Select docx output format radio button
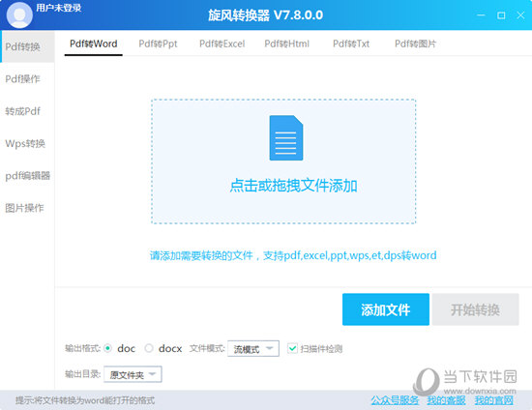 point(149,348)
